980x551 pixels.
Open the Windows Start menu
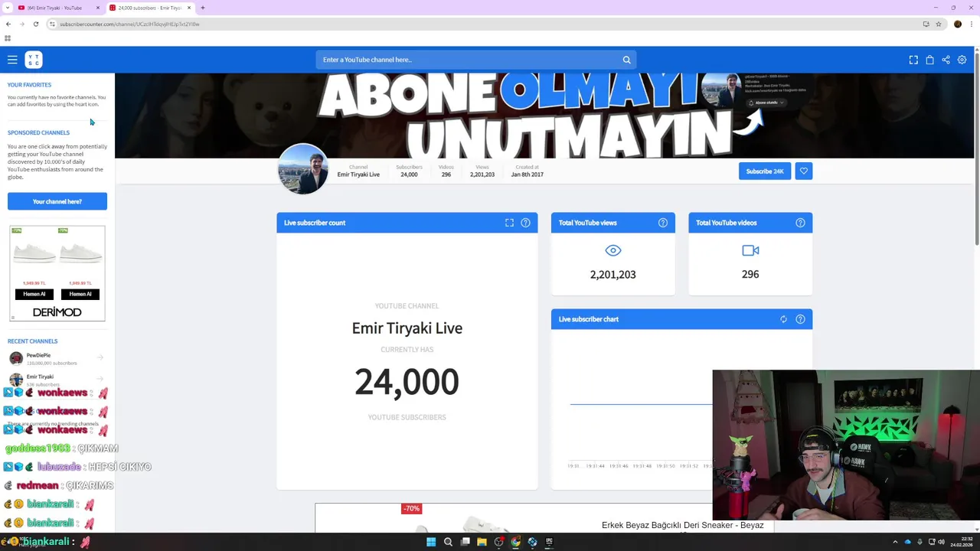(x=431, y=542)
